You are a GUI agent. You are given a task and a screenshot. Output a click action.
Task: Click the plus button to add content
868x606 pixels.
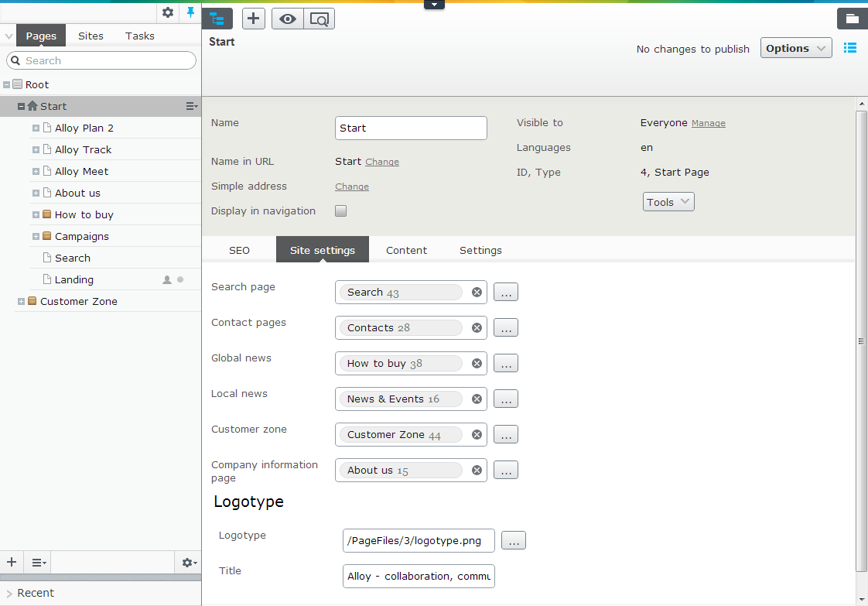253,19
